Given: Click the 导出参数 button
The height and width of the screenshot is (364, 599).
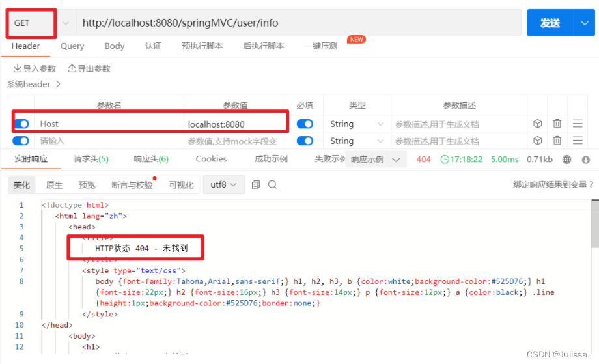Looking at the screenshot, I should pos(89,68).
